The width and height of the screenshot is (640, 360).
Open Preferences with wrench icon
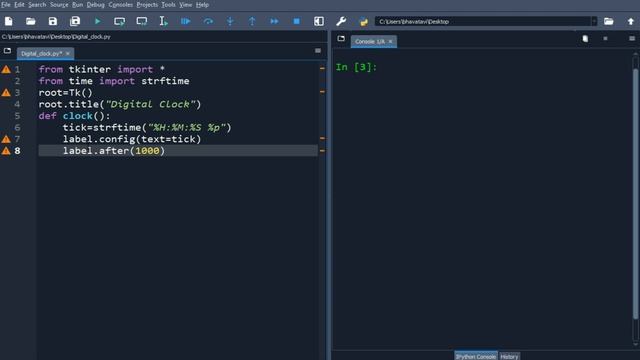pos(341,21)
